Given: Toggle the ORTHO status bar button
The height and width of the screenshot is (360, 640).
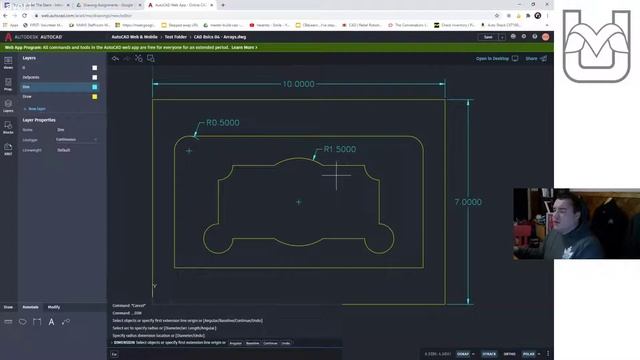Looking at the screenshot, I should 509,354.
